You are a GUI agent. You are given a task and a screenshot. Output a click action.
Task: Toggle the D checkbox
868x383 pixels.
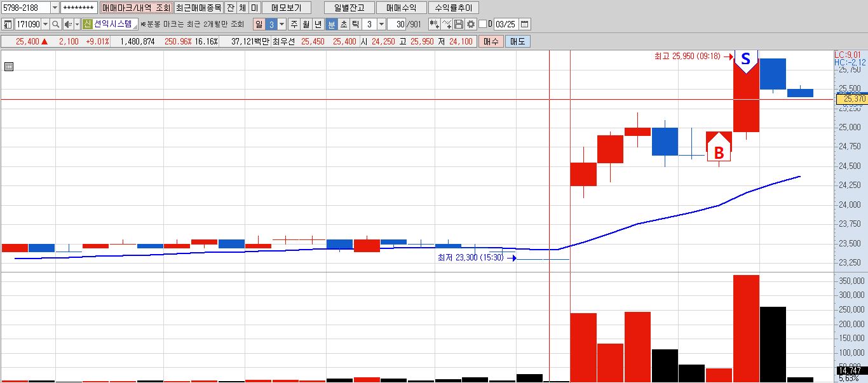[x=482, y=24]
